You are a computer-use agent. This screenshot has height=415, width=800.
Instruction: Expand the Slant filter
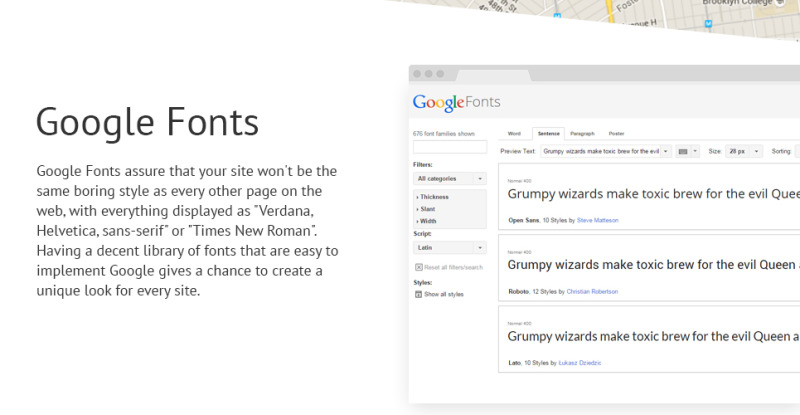pyautogui.click(x=426, y=209)
